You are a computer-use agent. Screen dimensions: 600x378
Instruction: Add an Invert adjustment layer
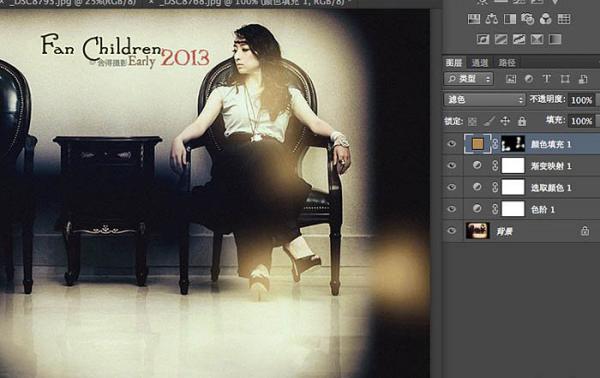coord(483,39)
